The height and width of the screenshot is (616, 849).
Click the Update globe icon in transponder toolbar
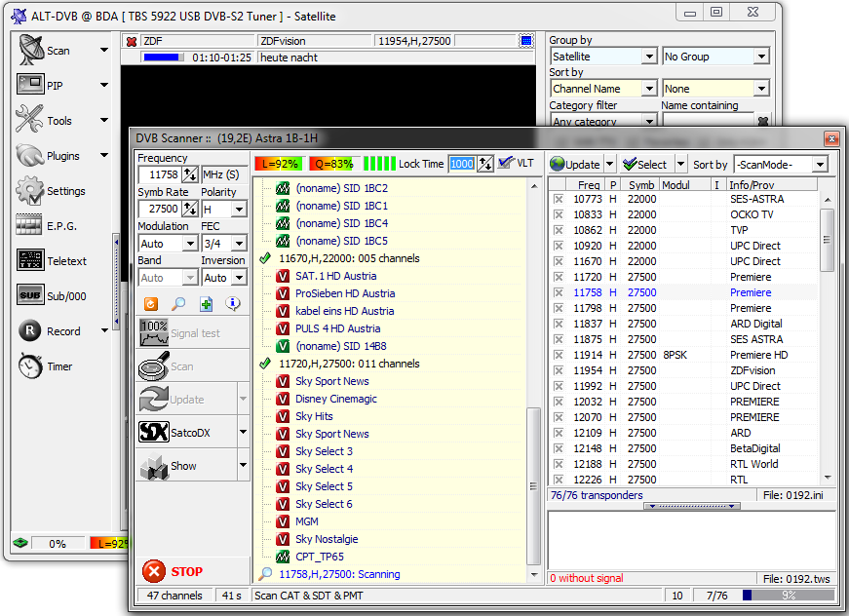(558, 164)
